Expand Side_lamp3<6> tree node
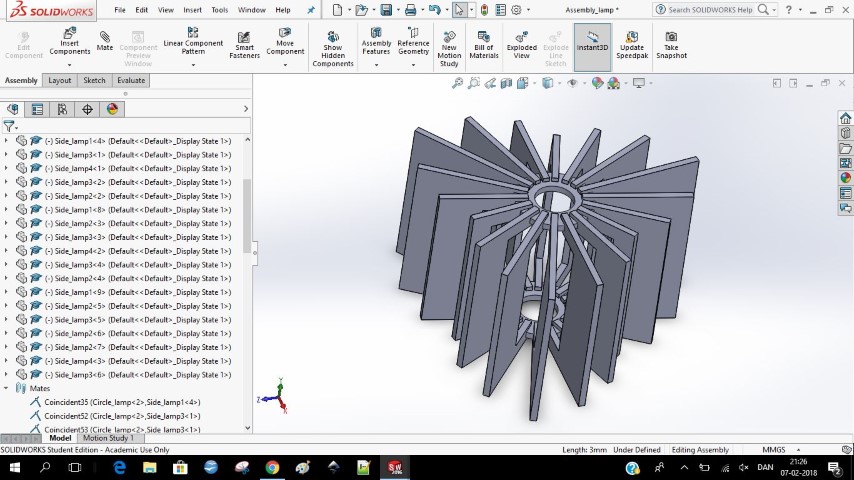854x480 pixels. click(x=6, y=375)
